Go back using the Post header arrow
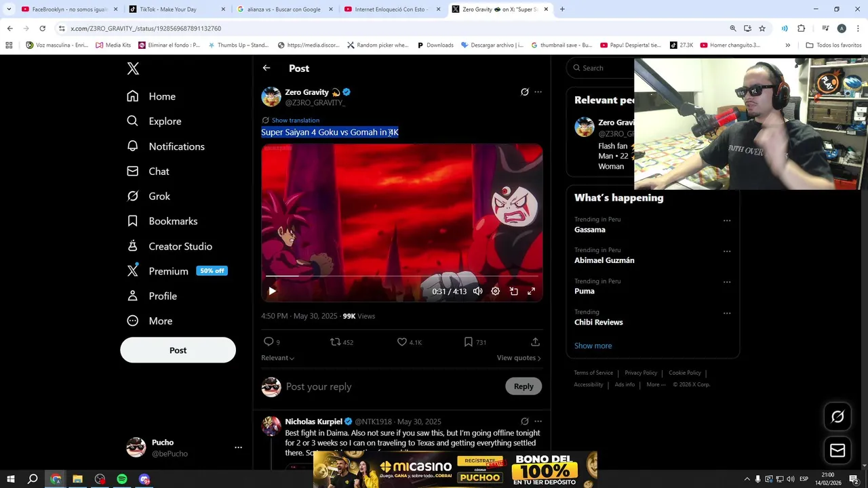 [267, 68]
